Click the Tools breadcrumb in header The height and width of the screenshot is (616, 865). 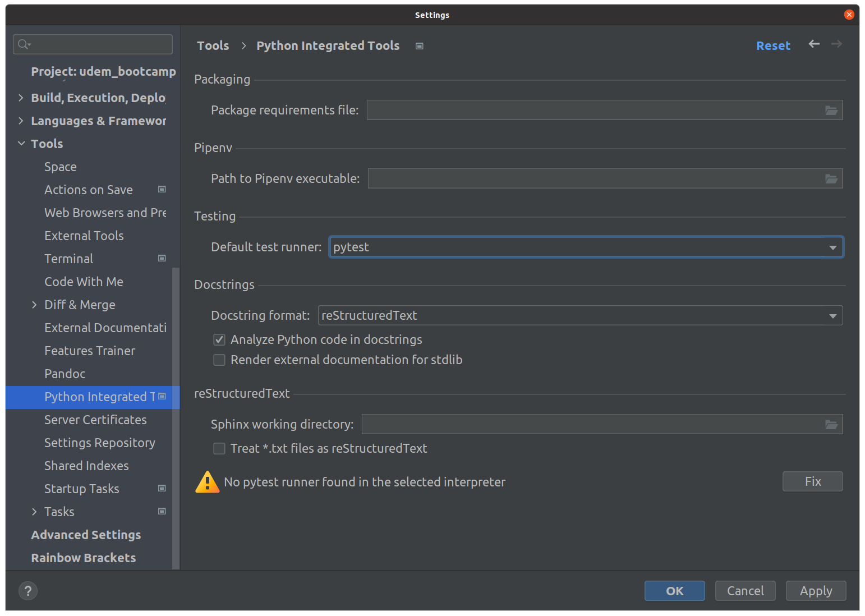click(213, 46)
